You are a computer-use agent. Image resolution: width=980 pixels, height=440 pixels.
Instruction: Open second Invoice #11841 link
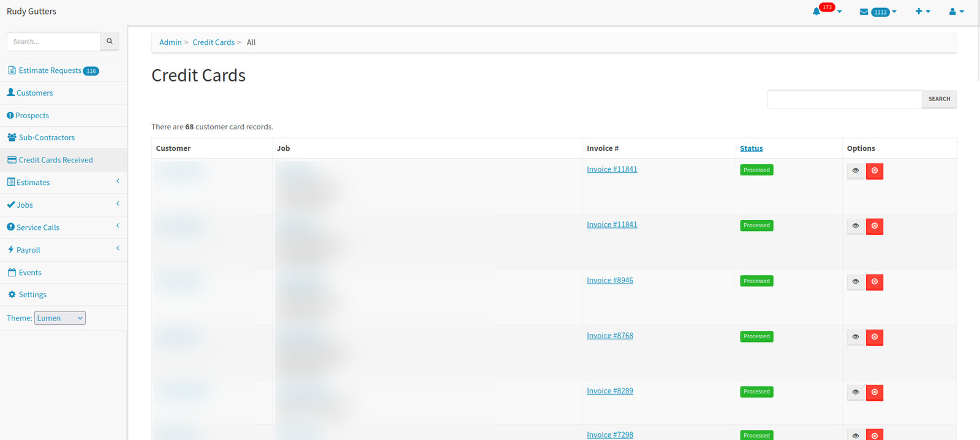click(612, 225)
